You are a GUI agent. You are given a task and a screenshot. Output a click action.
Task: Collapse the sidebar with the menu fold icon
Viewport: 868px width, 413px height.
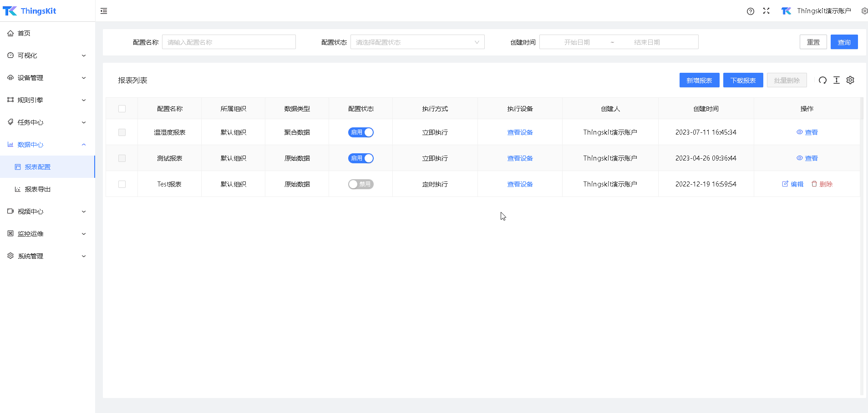[104, 11]
